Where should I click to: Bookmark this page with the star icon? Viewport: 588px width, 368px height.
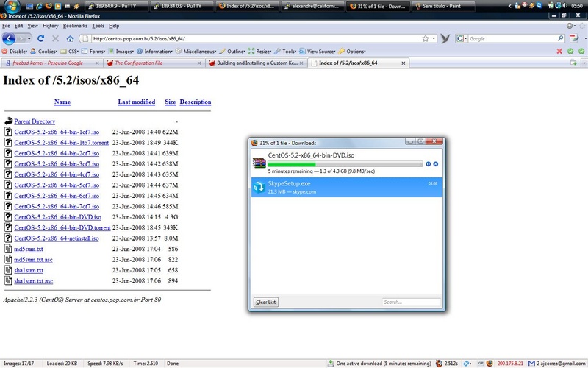[x=426, y=38]
